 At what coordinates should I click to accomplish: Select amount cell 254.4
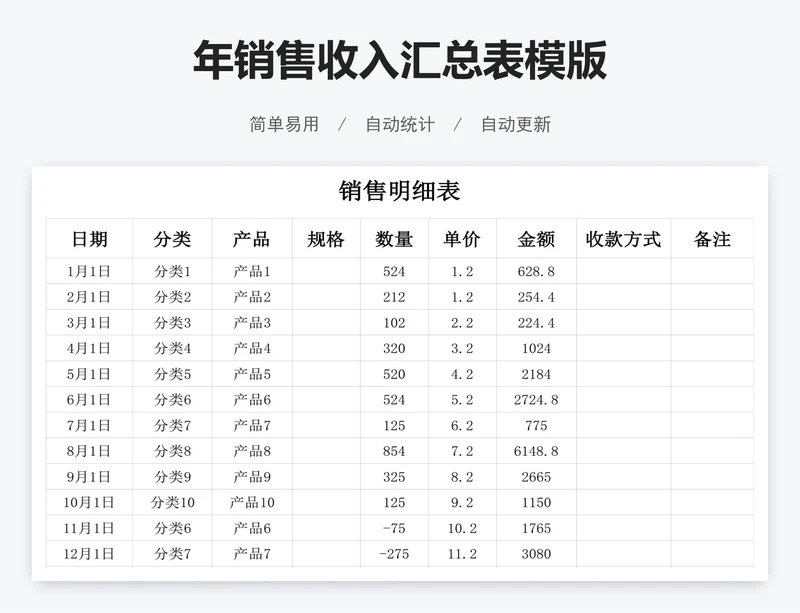pyautogui.click(x=536, y=297)
